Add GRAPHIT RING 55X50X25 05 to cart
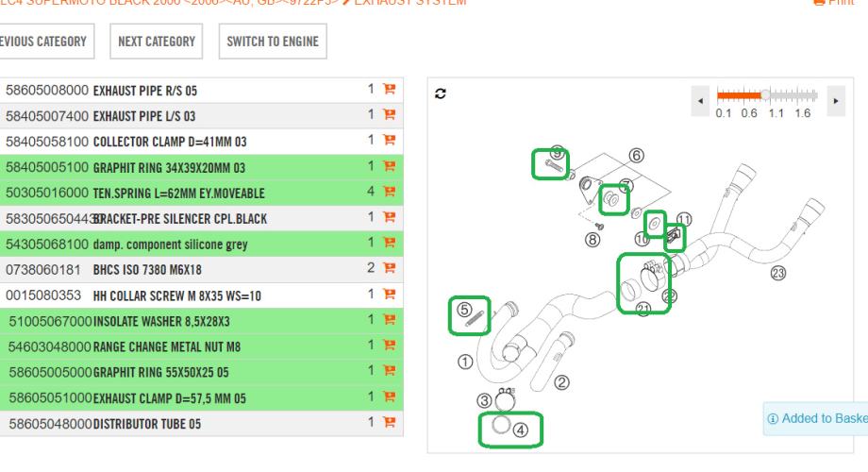The image size is (868, 472). point(387,373)
